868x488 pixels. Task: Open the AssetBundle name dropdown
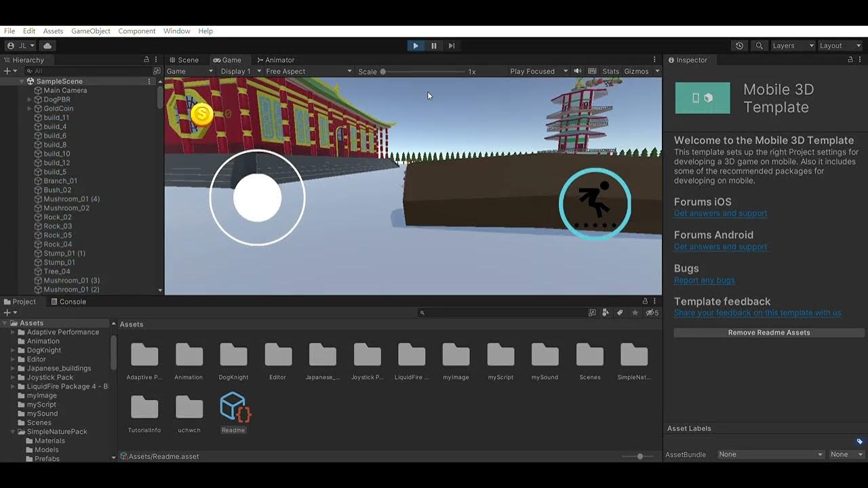[771, 454]
